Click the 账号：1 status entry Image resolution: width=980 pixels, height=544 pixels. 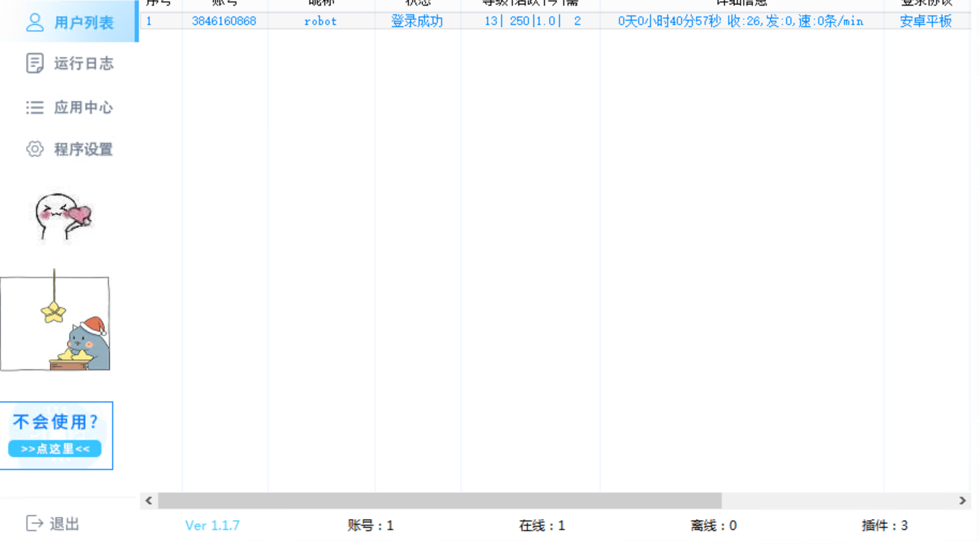pos(371,525)
